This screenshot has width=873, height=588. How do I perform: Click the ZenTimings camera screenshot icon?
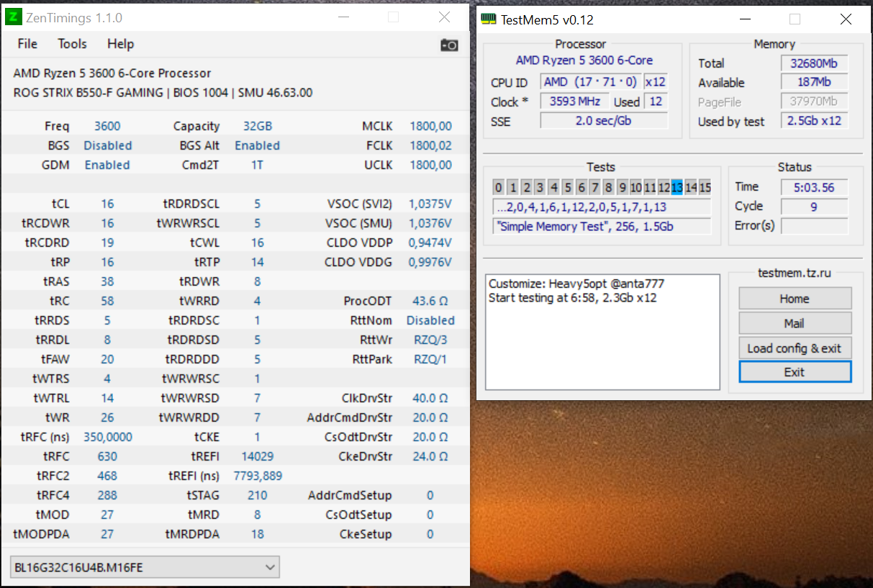(x=449, y=45)
